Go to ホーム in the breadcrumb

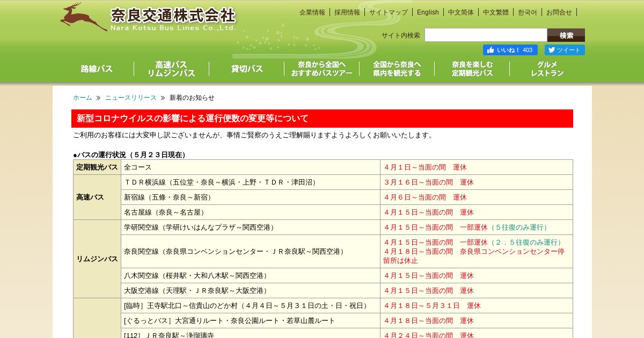[x=83, y=98]
